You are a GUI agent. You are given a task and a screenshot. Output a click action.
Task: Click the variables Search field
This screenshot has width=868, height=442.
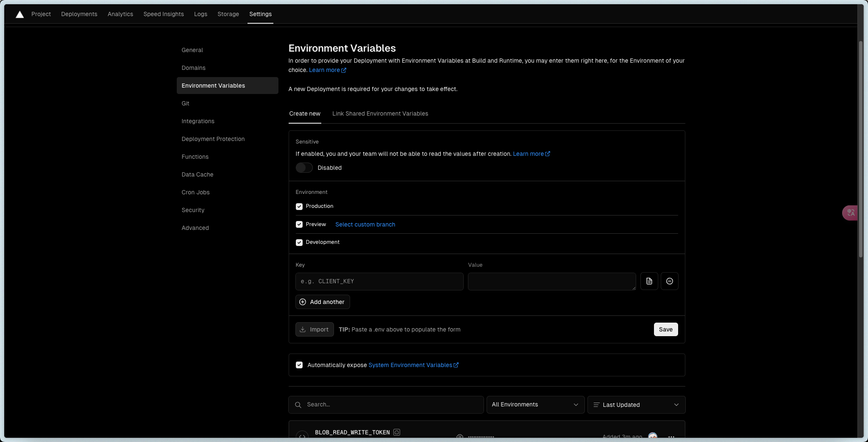coord(386,405)
